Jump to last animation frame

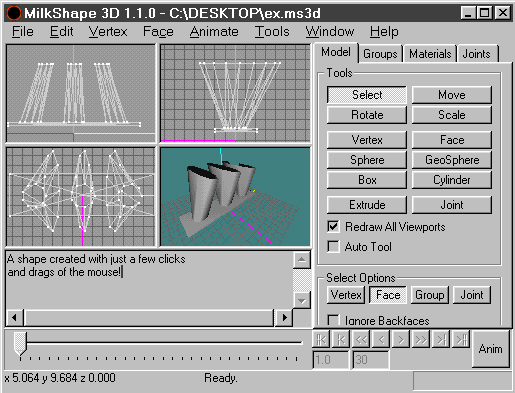tap(461, 340)
